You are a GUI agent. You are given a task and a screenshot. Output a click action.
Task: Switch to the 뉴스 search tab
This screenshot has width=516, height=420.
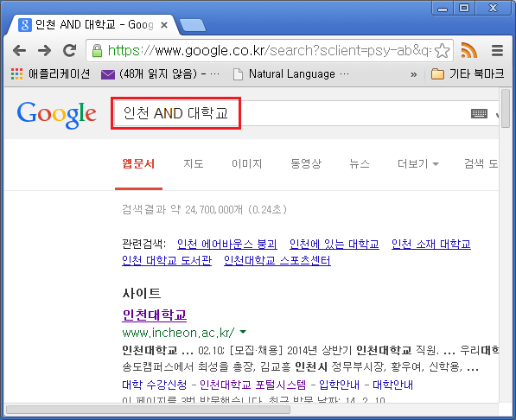[360, 163]
